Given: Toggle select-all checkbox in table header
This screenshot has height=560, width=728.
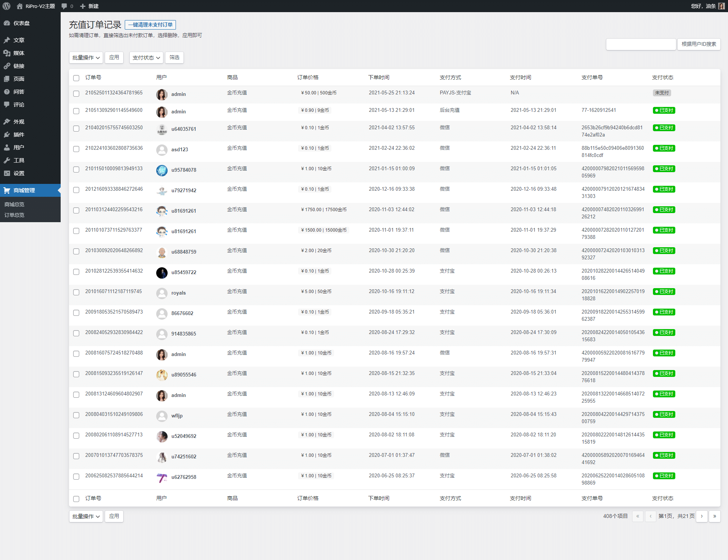Looking at the screenshot, I should coord(76,78).
